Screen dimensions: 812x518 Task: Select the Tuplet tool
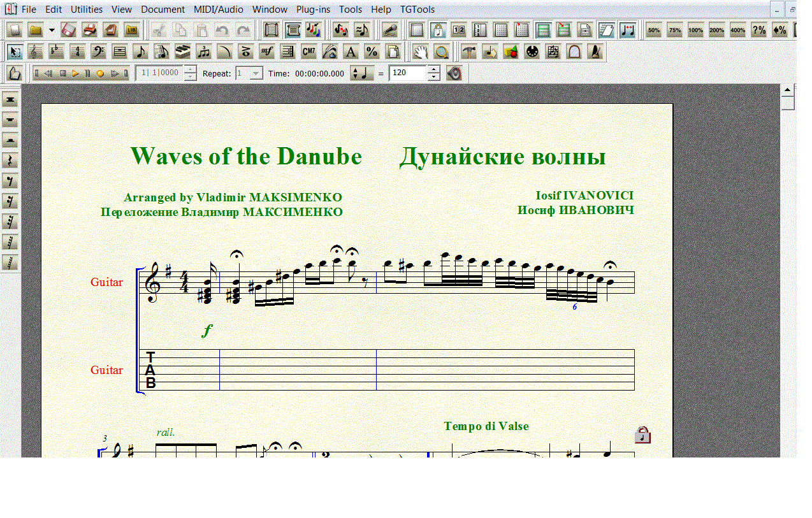(203, 52)
